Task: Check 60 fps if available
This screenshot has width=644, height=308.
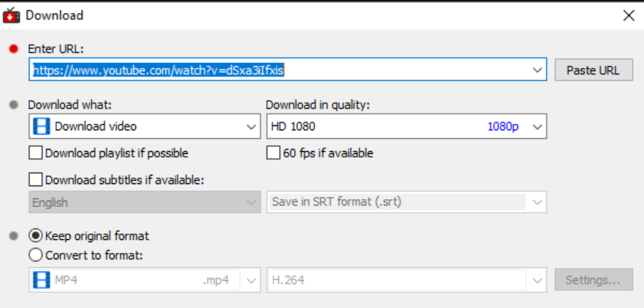Action: (x=273, y=153)
